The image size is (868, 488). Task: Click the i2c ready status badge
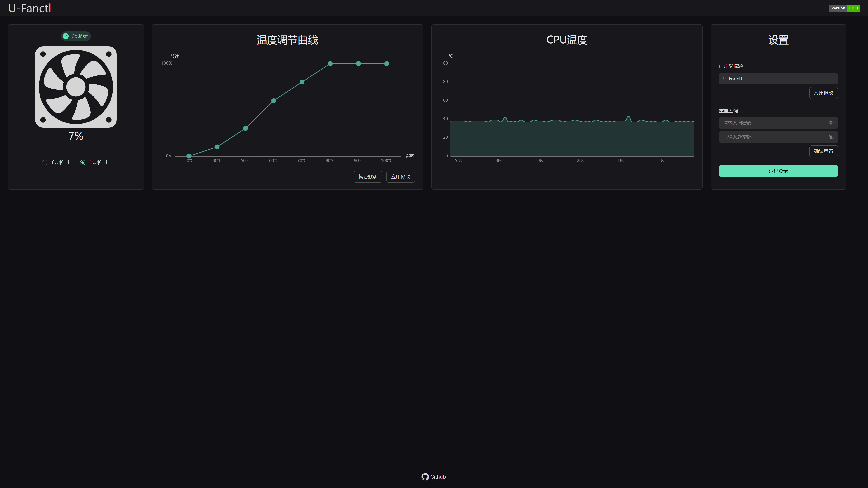pyautogui.click(x=76, y=36)
